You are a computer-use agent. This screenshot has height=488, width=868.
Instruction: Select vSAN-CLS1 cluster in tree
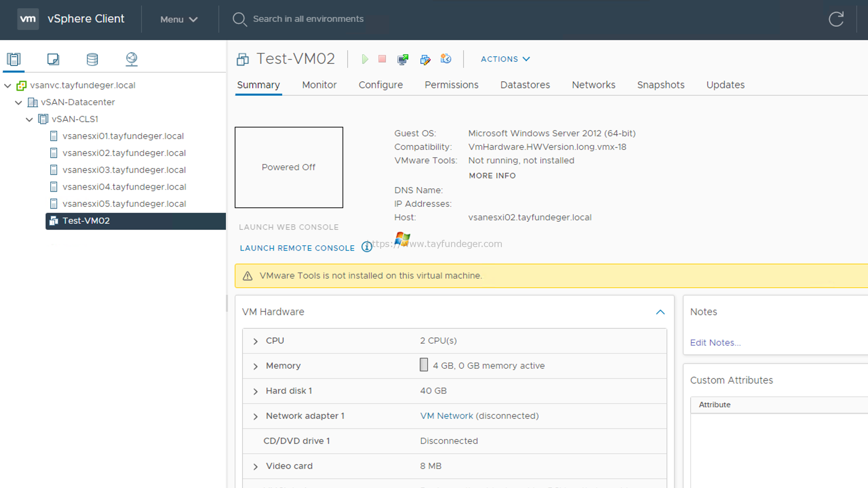(75, 119)
